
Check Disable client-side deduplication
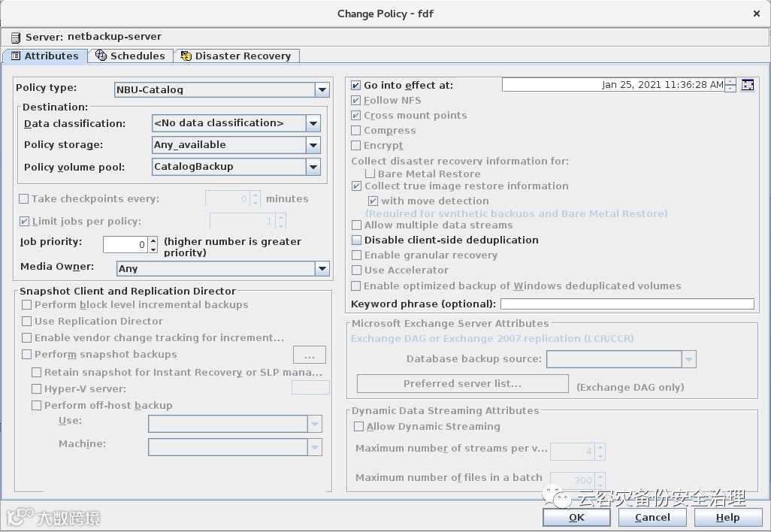(356, 240)
